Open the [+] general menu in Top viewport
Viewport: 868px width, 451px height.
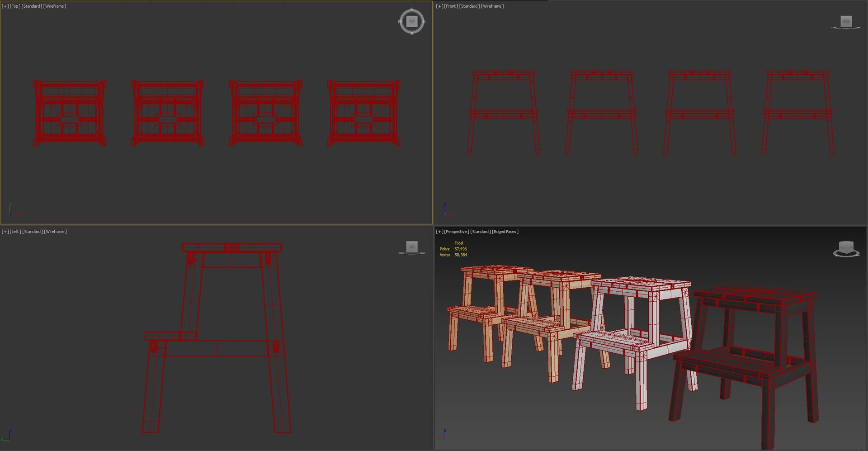5,6
